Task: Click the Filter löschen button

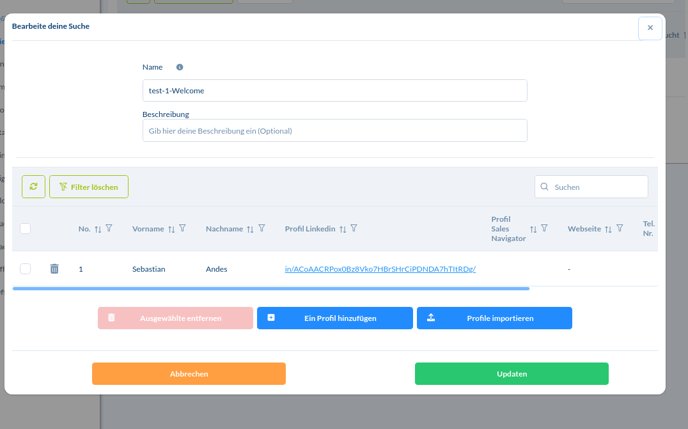Action: point(89,187)
